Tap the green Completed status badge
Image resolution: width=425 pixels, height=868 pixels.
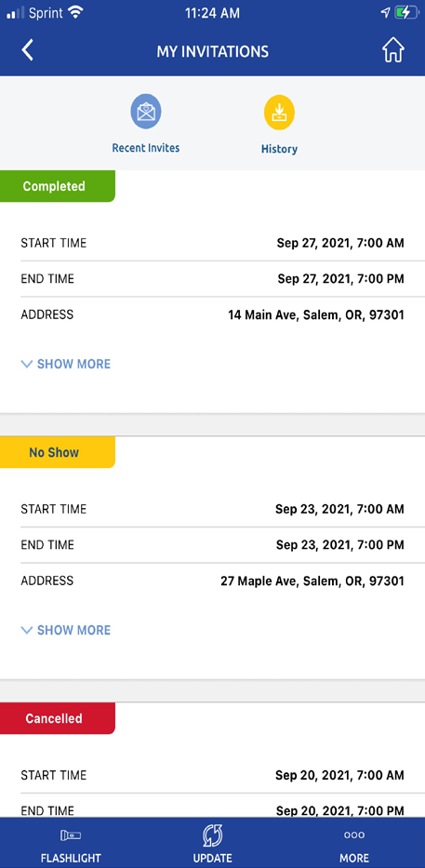[x=57, y=186]
